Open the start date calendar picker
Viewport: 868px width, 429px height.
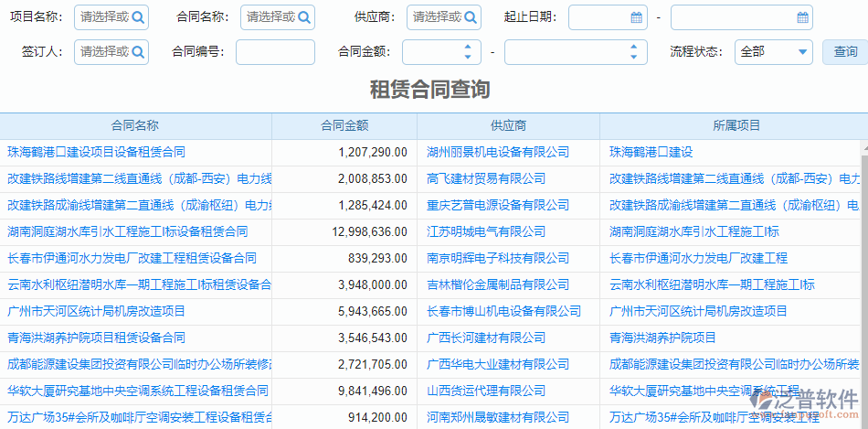(636, 17)
